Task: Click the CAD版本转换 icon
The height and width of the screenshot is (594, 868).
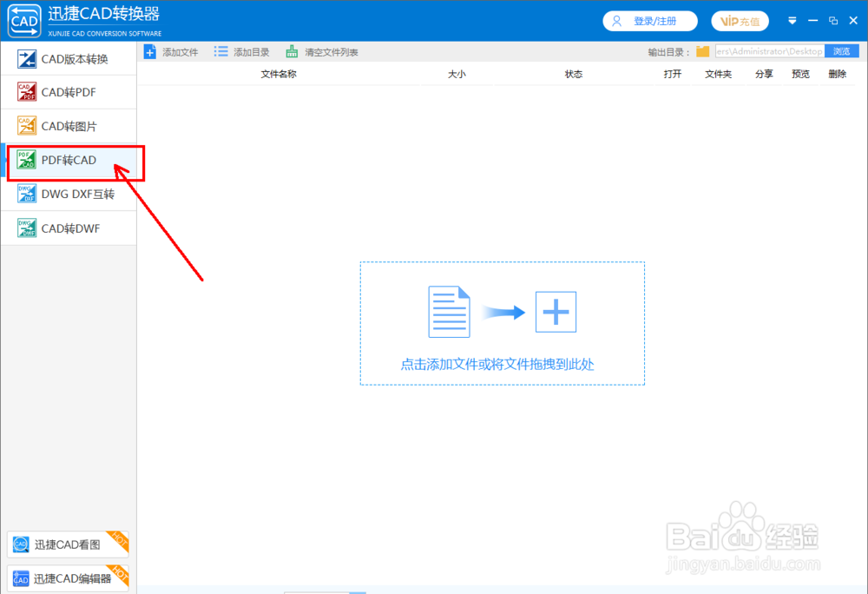Action: point(27,59)
